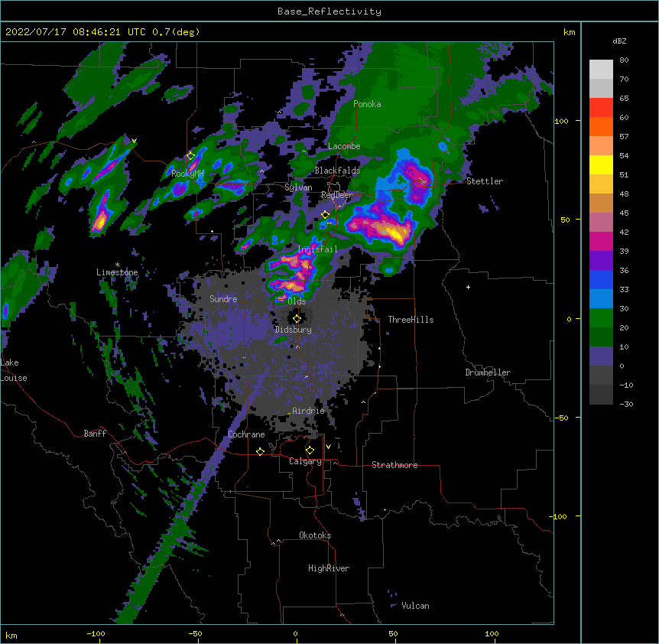Screen dimensions: 659x644
Task: Click the 30 dBZ green legend swatch
Action: click(x=601, y=318)
